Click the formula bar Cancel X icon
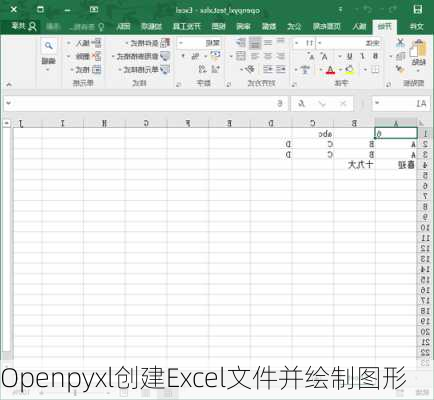Viewport: 434px width, 400px height. point(342,104)
